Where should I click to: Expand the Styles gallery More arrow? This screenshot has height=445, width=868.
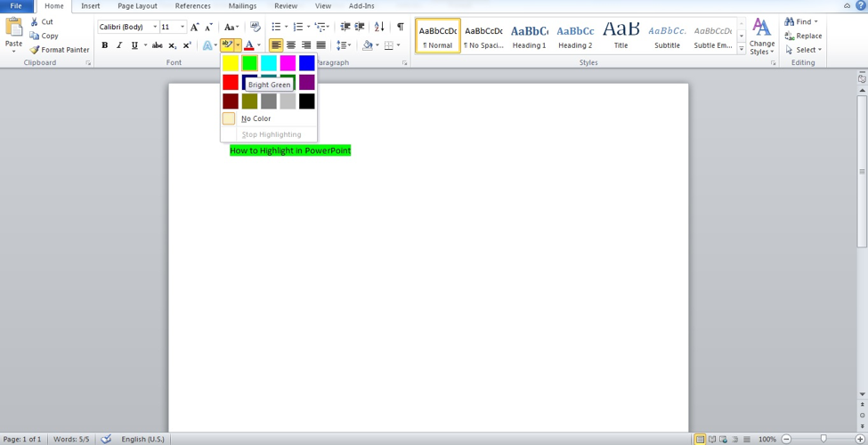pyautogui.click(x=742, y=49)
